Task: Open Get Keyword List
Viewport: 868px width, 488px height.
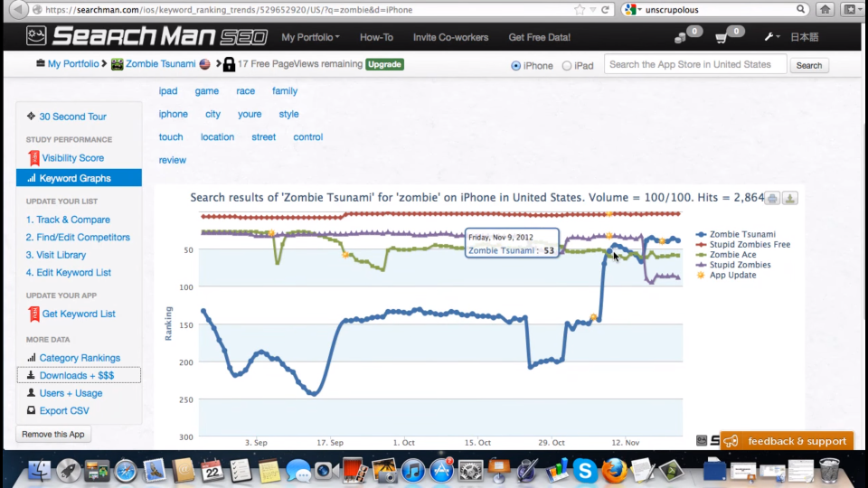Action: coord(78,314)
